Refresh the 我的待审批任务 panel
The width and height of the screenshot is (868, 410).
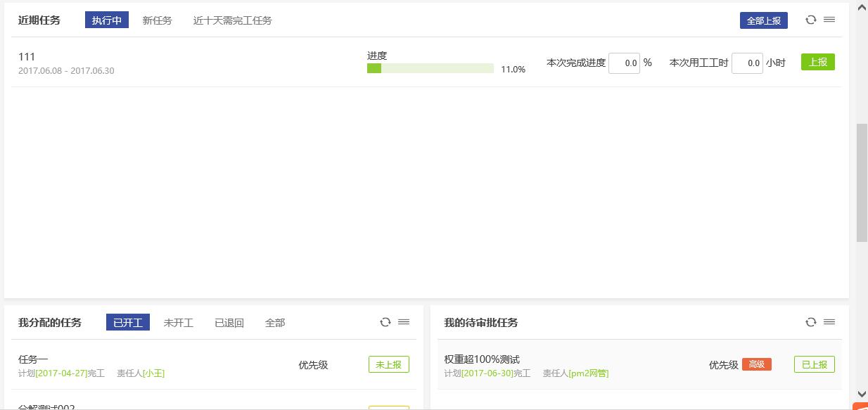pos(810,322)
